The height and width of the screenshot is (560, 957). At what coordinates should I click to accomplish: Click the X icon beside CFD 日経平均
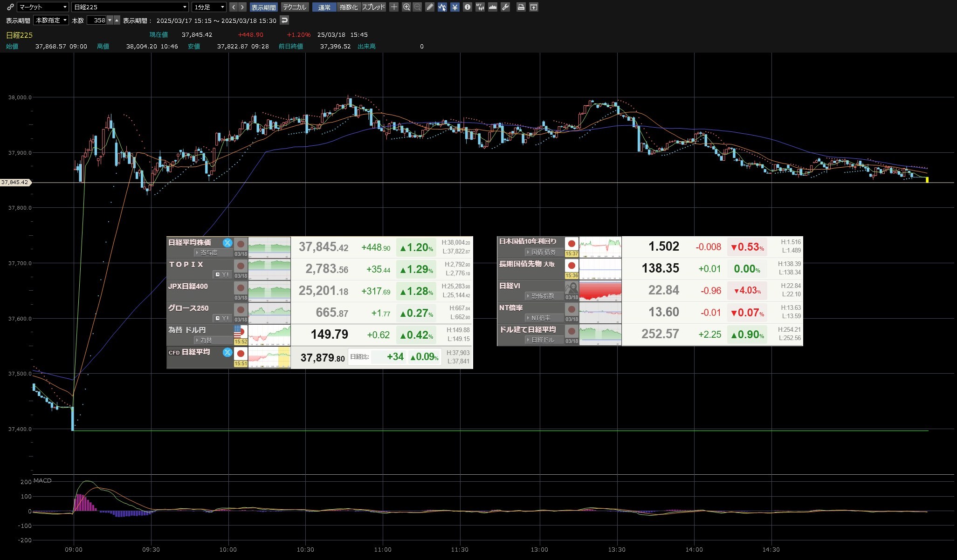(x=227, y=352)
